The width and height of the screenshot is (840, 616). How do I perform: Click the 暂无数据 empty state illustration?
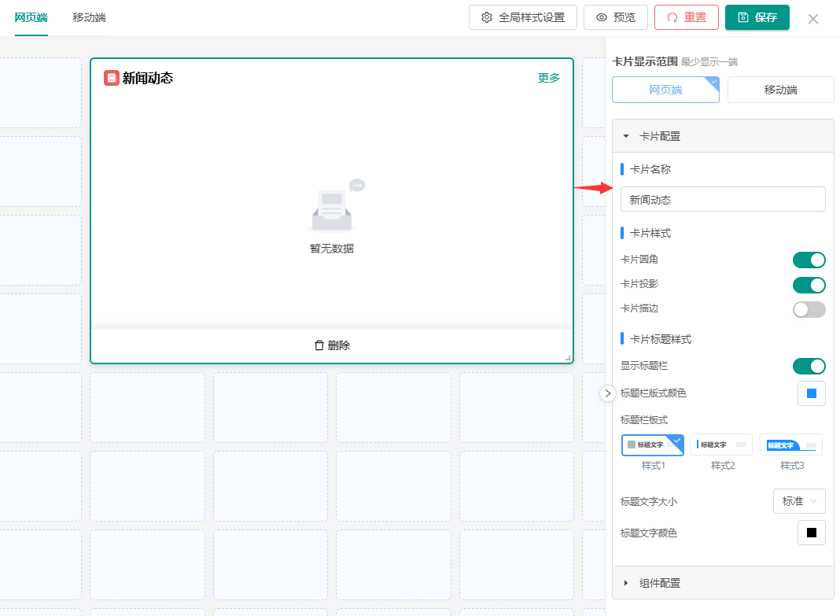336,206
